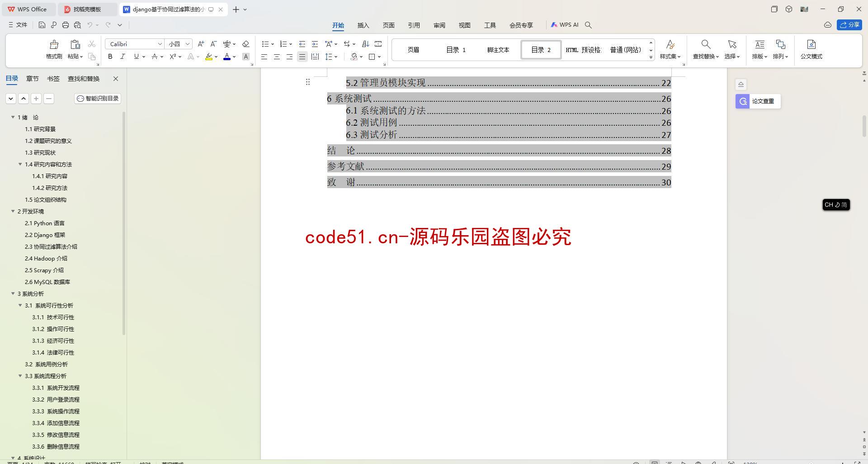Click the search magnifier next to WPS AI
This screenshot has height=464, width=868.
pos(588,25)
